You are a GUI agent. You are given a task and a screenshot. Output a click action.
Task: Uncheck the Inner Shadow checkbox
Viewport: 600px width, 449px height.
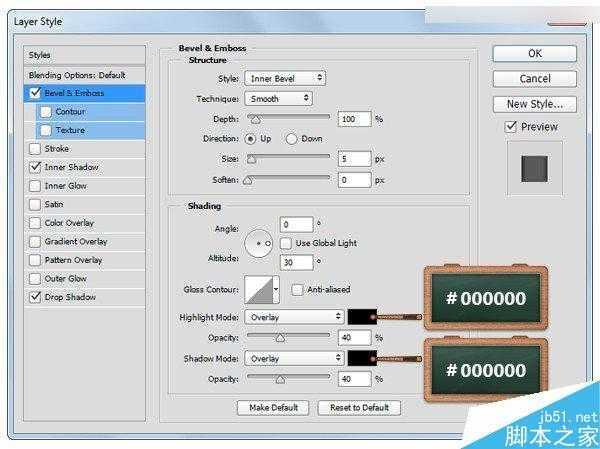tap(37, 167)
